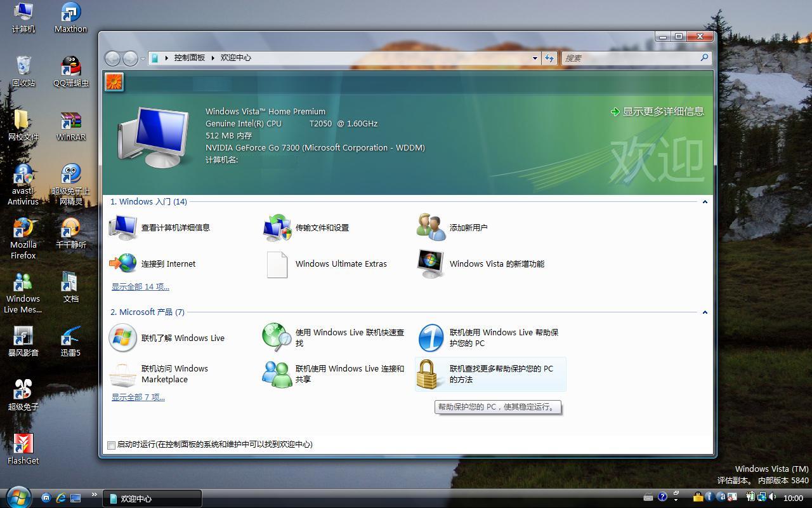
Task: Click the 显示全部 7 项 link
Action: tap(138, 397)
